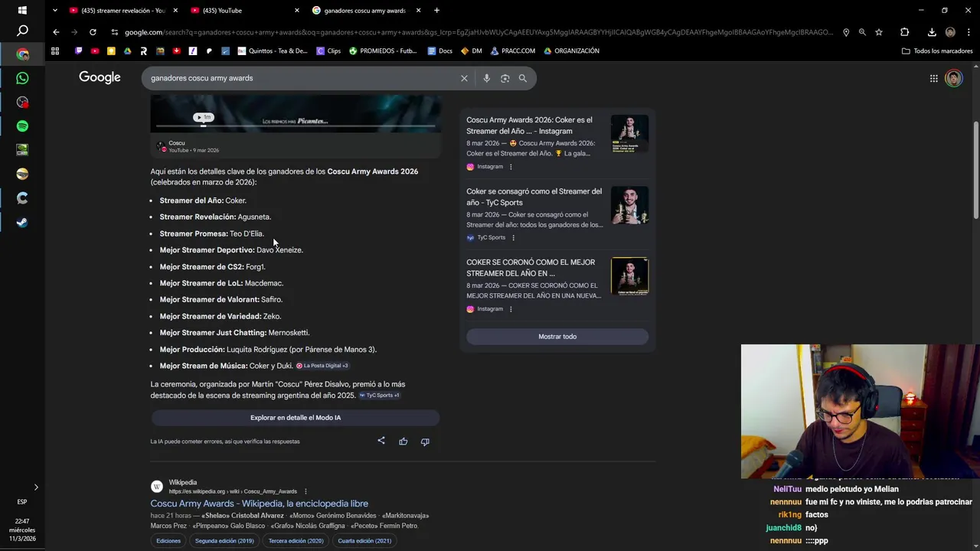Open the PRACC.COM bookmark
The width and height of the screenshot is (980, 551).
[x=513, y=51]
